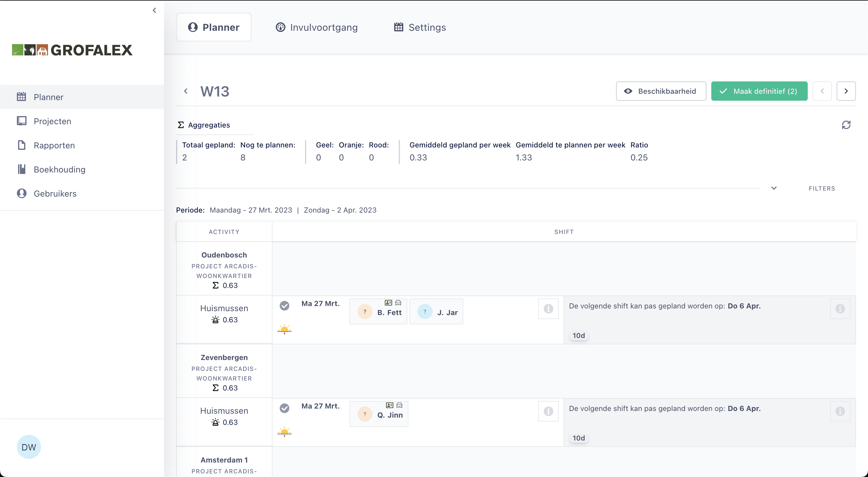Click car icon above B. Fett
This screenshot has height=477, width=868.
tap(398, 303)
